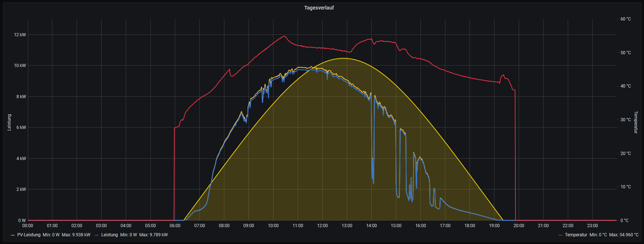Click the vertical Leistung title on left axis
Screen dimensions: 644x244
point(9,122)
